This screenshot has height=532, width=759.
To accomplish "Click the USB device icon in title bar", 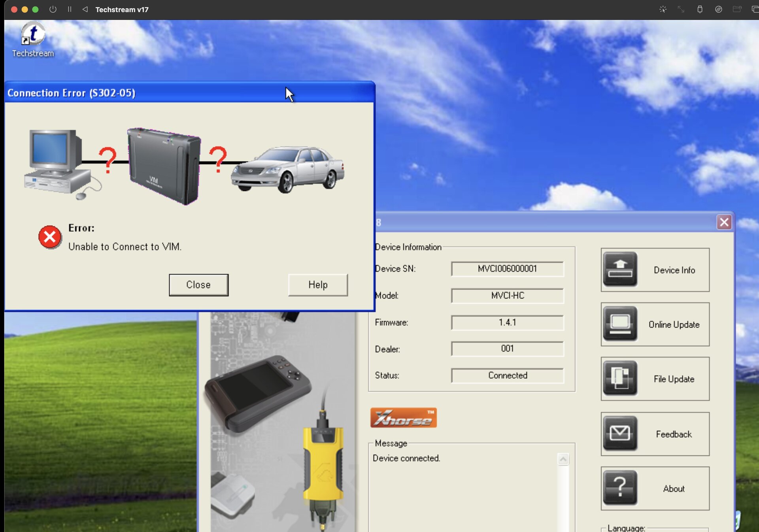I will click(x=700, y=9).
